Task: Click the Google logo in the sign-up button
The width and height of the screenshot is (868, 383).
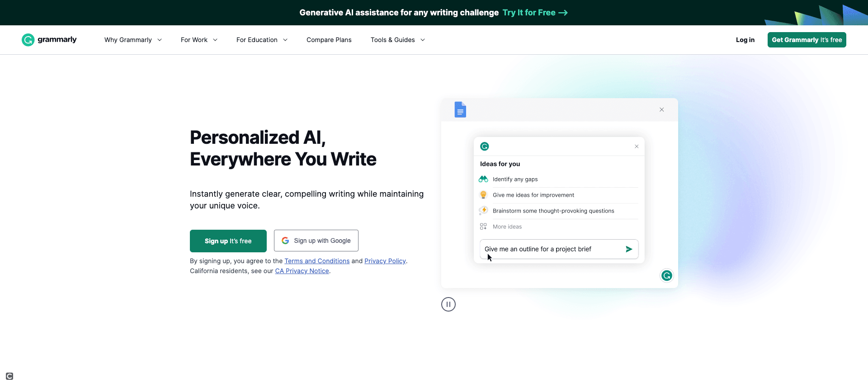Action: 285,241
